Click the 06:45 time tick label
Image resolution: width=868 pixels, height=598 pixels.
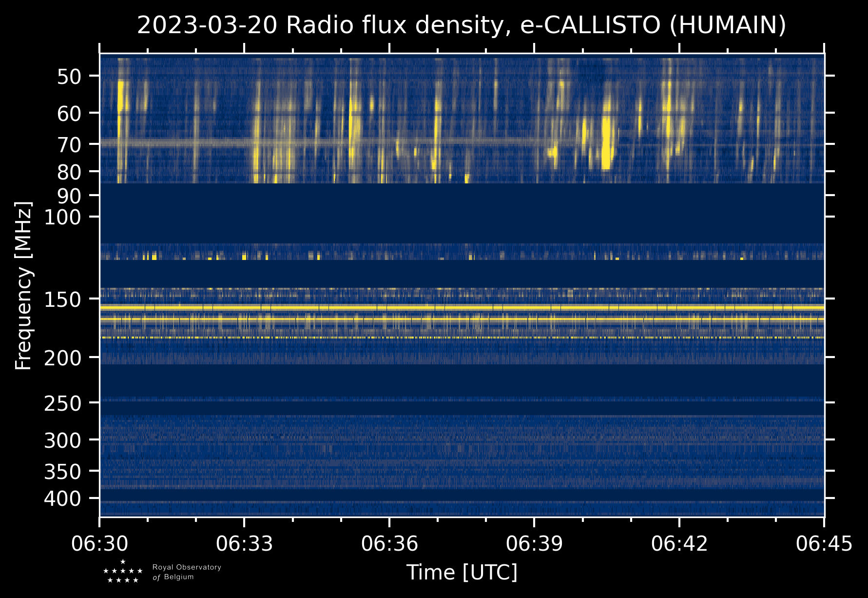[824, 543]
